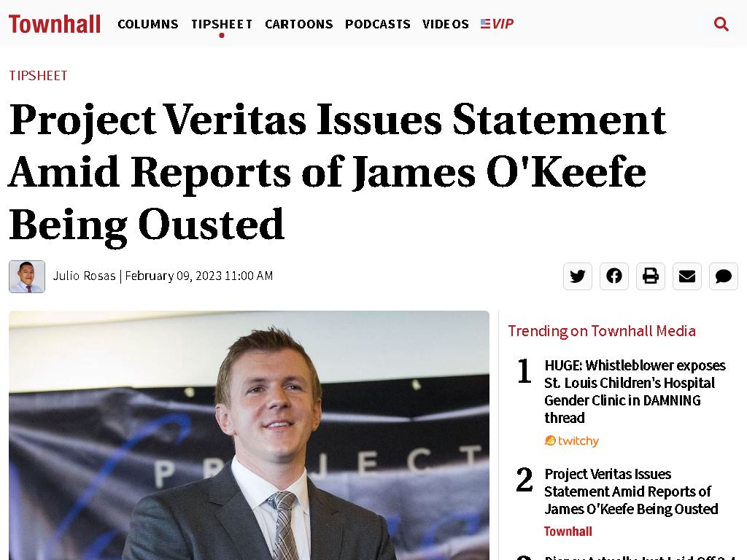Select Podcasts in the navigation

point(377,24)
